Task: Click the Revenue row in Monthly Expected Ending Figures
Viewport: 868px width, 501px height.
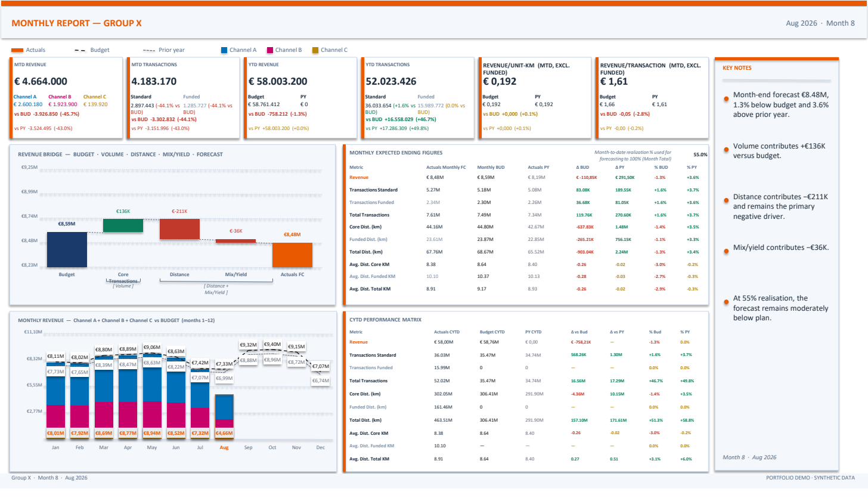Action: click(525, 177)
